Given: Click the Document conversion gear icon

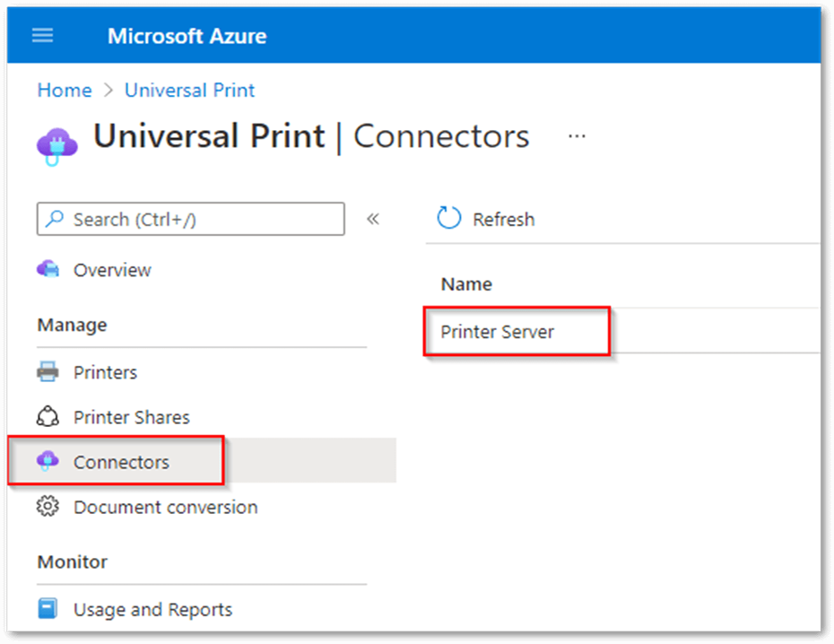Looking at the screenshot, I should (48, 506).
